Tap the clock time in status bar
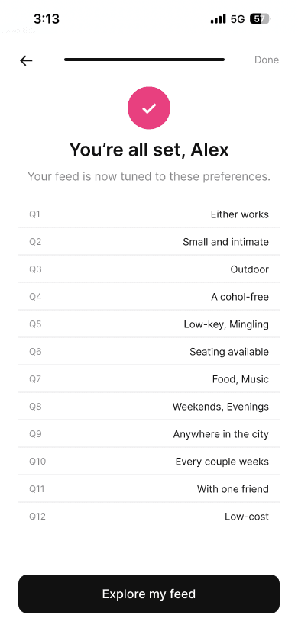The height and width of the screenshot is (644, 298). [x=47, y=19]
